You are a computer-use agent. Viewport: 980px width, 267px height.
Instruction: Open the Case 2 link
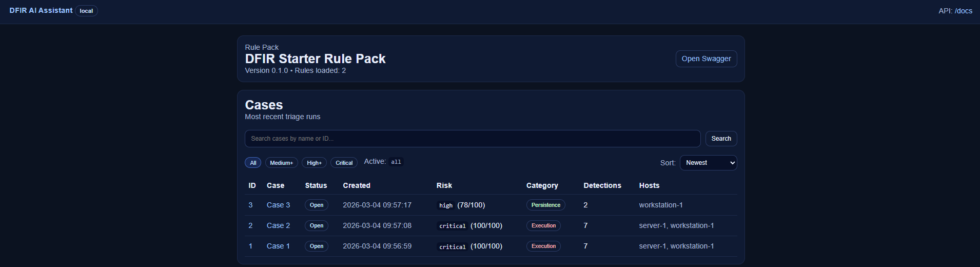[x=278, y=225]
